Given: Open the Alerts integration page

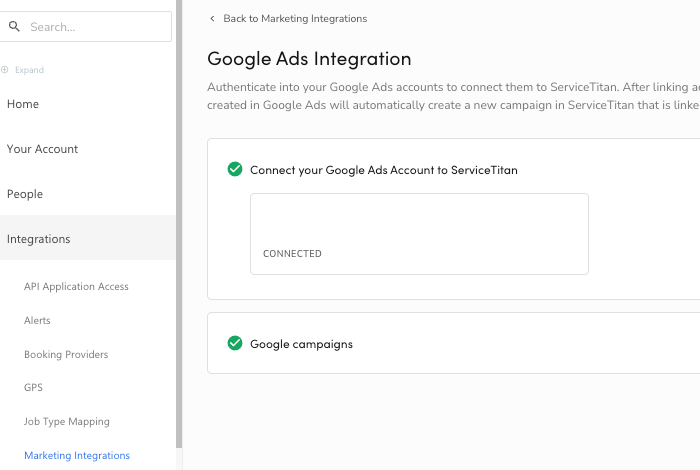Looking at the screenshot, I should point(37,321).
